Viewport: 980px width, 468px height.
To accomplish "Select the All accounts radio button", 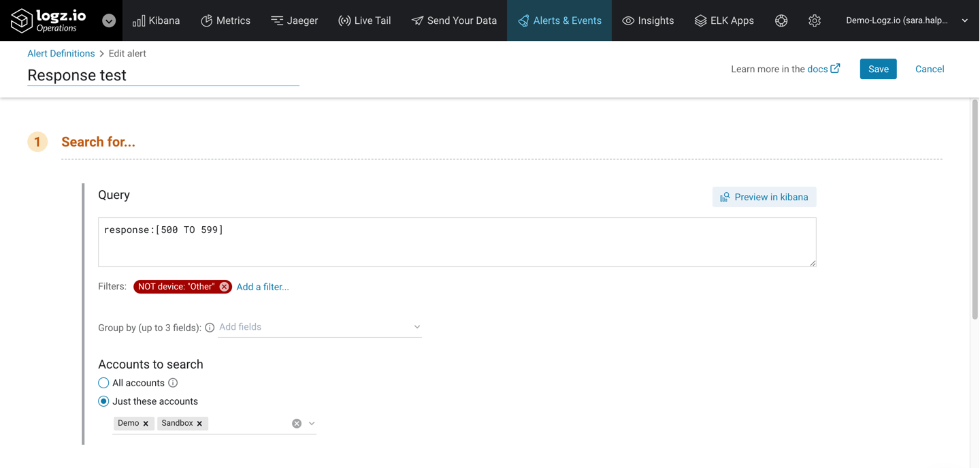I will coord(103,383).
